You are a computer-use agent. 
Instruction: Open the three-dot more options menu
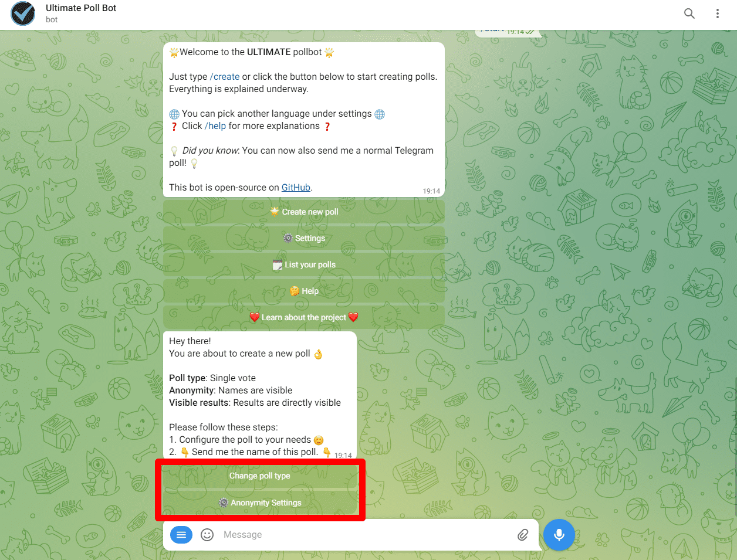(717, 13)
